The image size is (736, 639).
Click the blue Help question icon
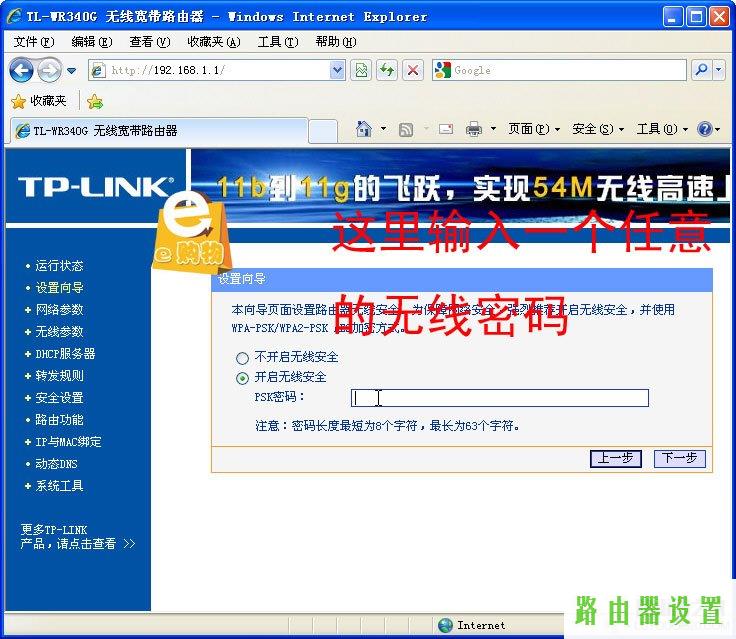tap(705, 129)
